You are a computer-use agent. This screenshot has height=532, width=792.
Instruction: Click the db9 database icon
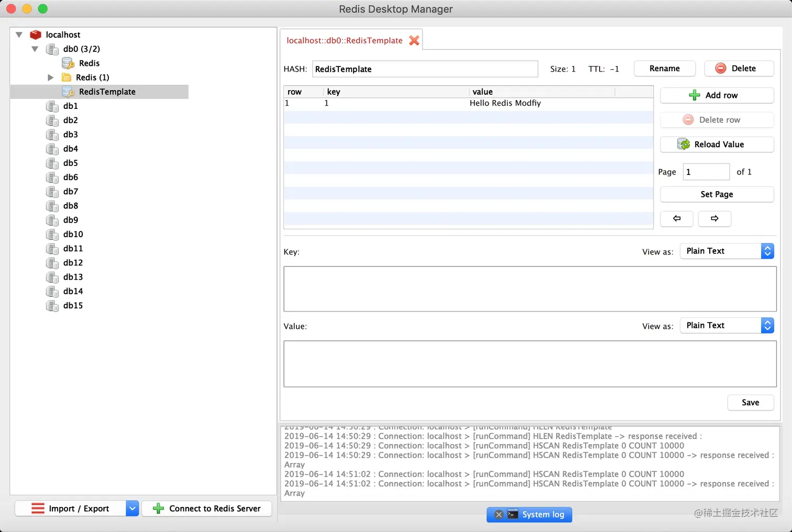coord(52,220)
